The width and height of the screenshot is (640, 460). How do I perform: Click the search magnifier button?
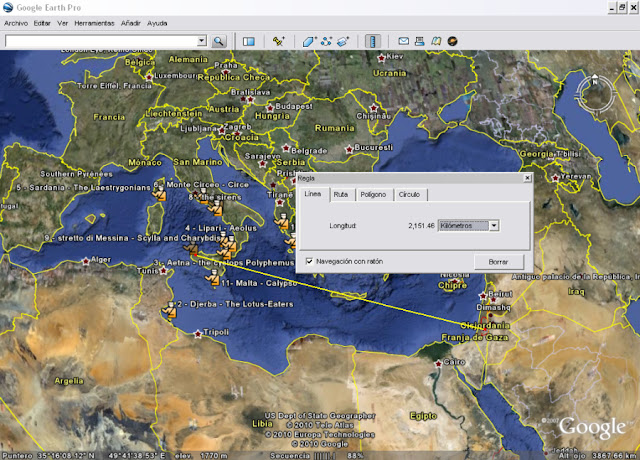click(219, 41)
